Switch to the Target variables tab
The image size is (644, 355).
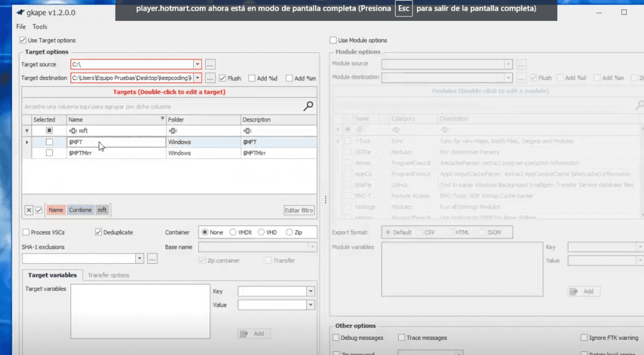pyautogui.click(x=52, y=275)
